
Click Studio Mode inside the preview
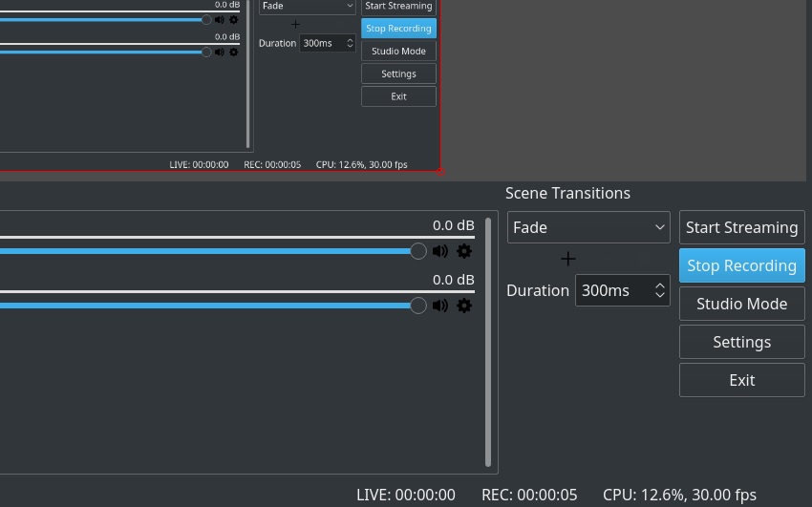click(398, 52)
